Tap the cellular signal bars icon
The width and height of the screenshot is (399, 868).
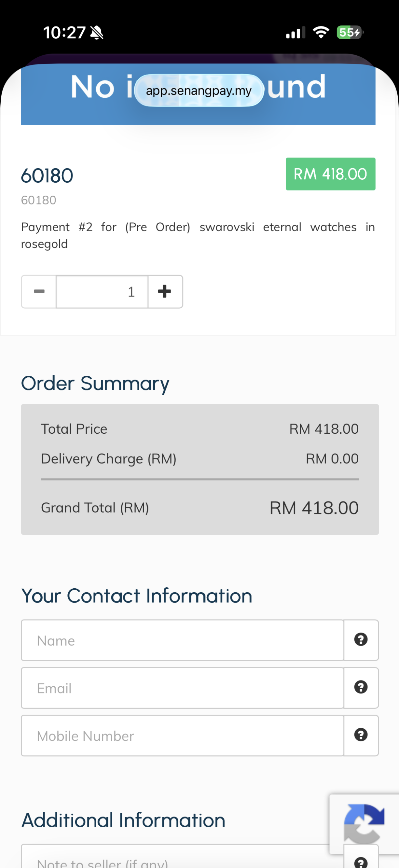point(296,33)
